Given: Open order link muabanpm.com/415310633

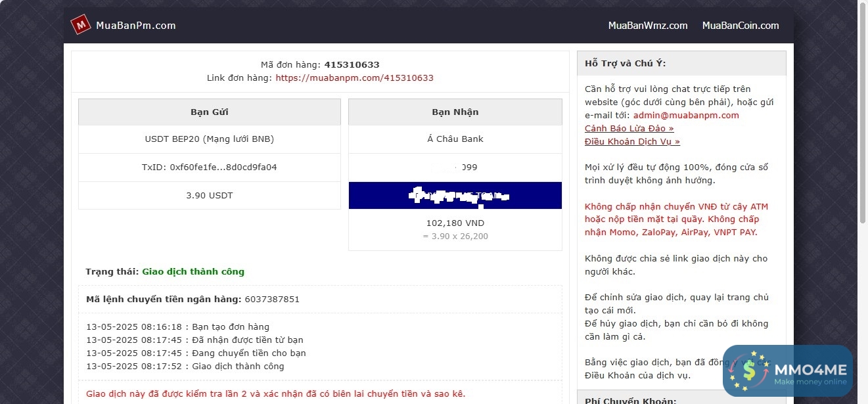Looking at the screenshot, I should pos(354,78).
